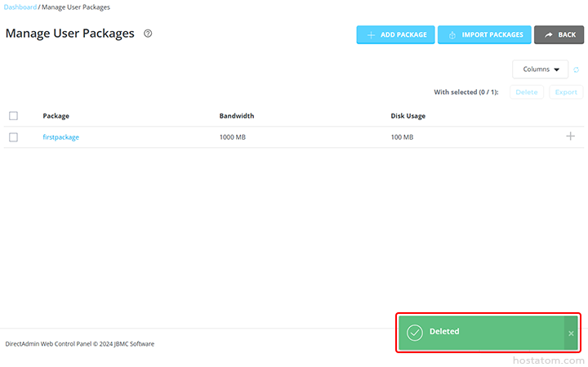The height and width of the screenshot is (367, 588).
Task: Click the Manage User Packages breadcrumb text
Action: pos(76,7)
